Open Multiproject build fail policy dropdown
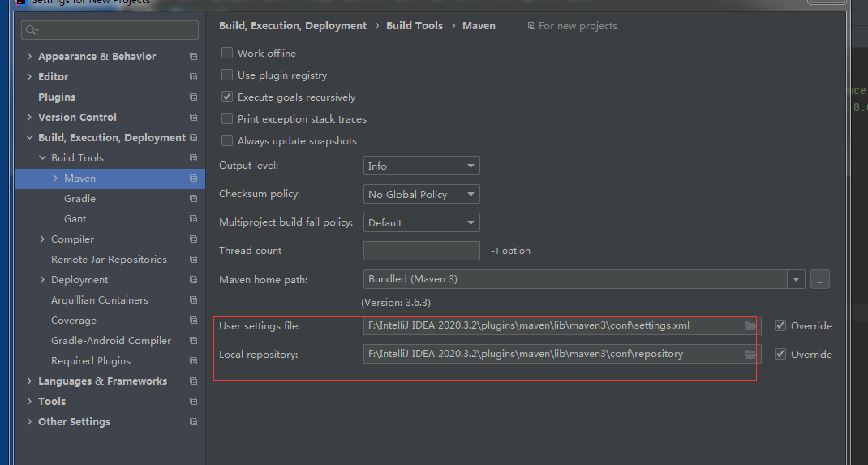This screenshot has height=465, width=868. [422, 222]
